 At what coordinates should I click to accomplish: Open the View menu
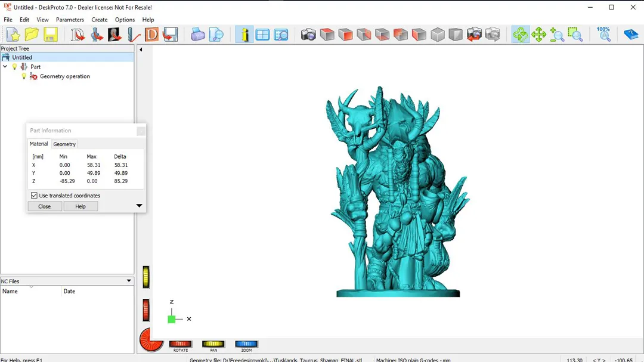(42, 19)
